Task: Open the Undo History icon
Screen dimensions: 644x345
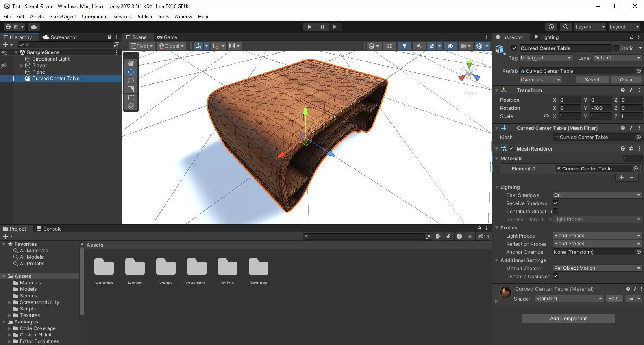Action: [551, 27]
